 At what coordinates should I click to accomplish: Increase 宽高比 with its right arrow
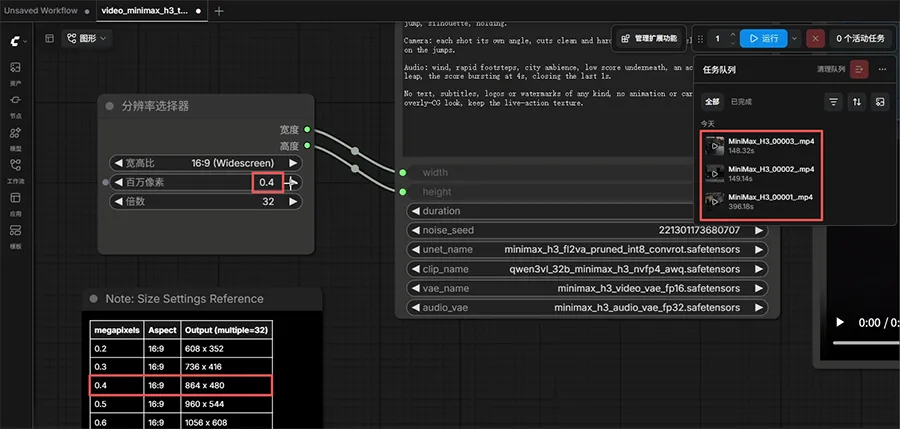[293, 163]
